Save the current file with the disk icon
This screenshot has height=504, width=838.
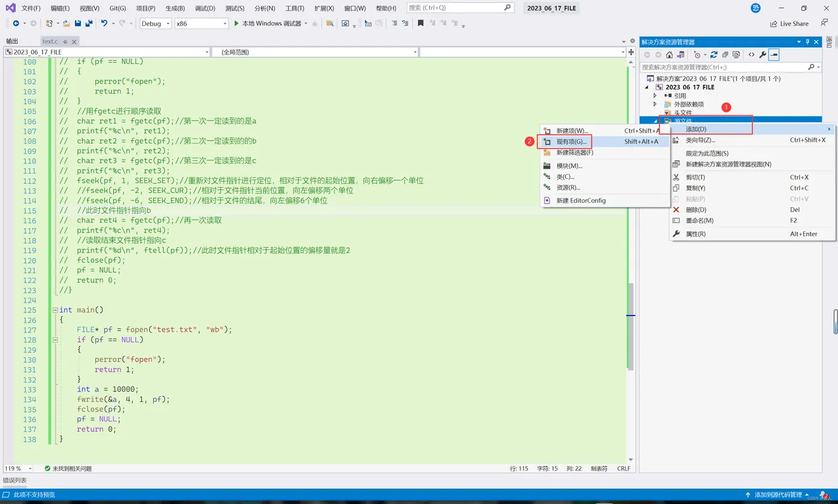[78, 23]
